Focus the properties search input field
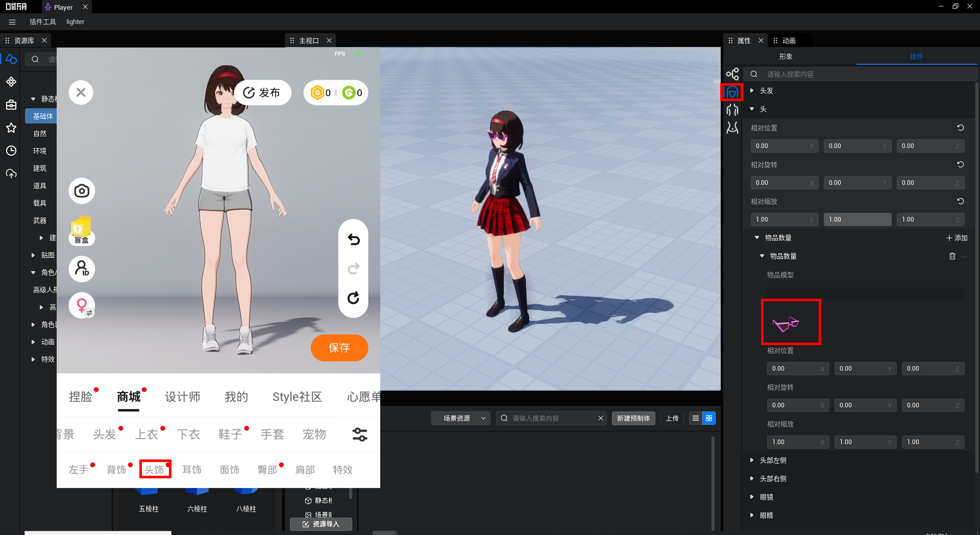980x535 pixels. [860, 74]
